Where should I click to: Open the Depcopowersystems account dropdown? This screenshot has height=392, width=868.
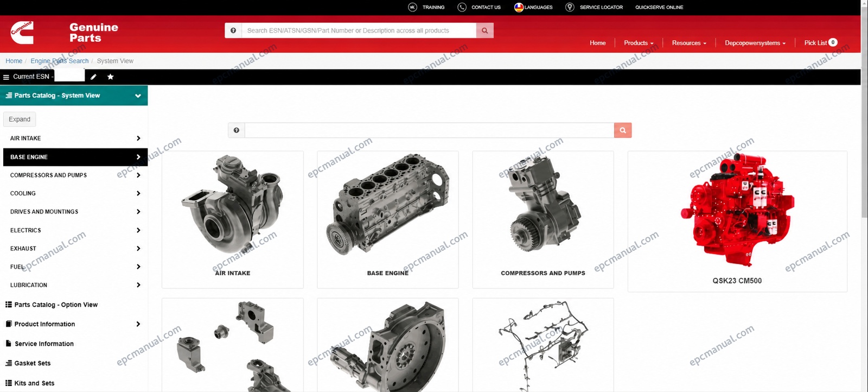pos(755,43)
